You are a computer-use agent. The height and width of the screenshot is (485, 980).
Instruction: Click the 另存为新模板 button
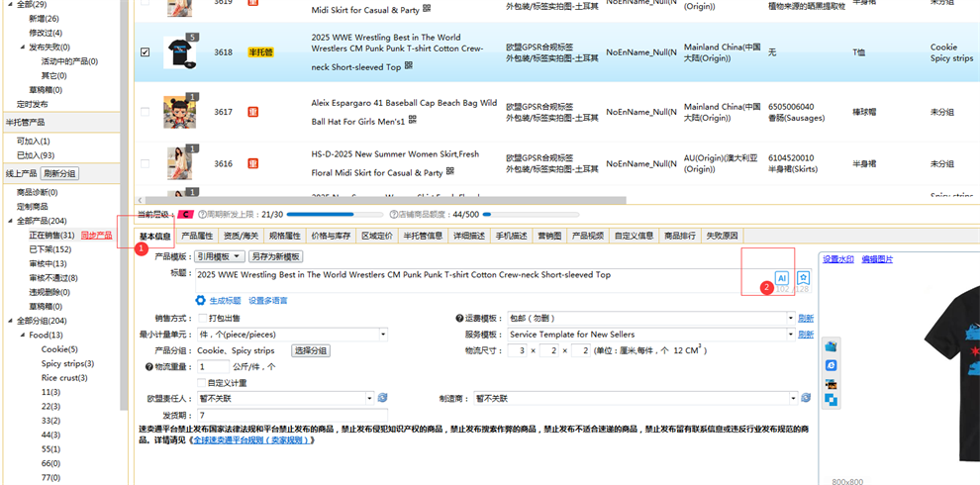tap(275, 256)
